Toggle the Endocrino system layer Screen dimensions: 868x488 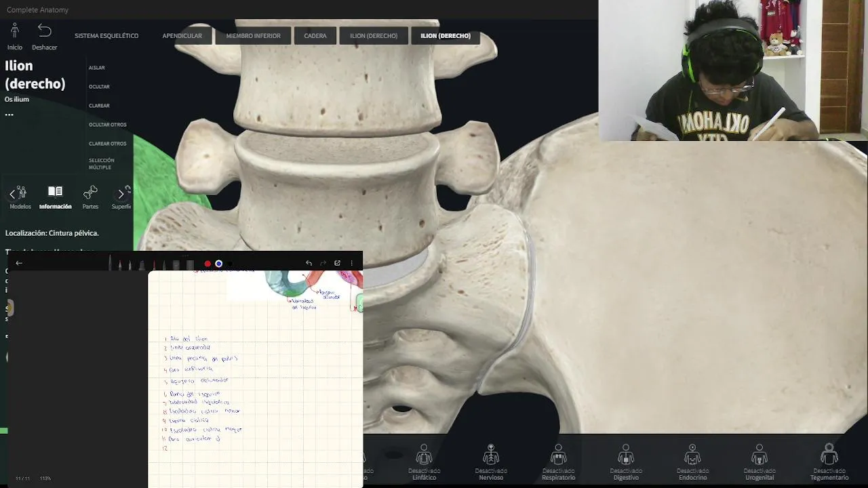point(692,462)
